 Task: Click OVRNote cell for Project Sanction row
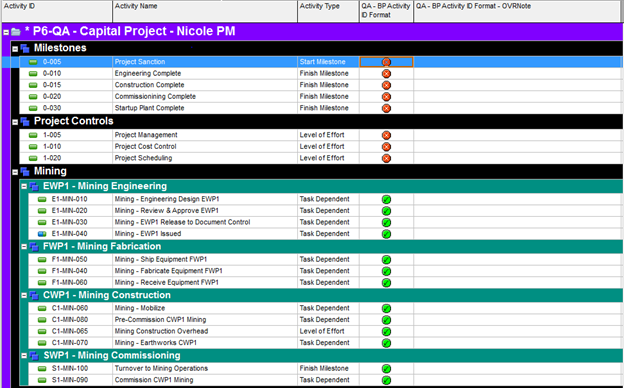[x=517, y=62]
